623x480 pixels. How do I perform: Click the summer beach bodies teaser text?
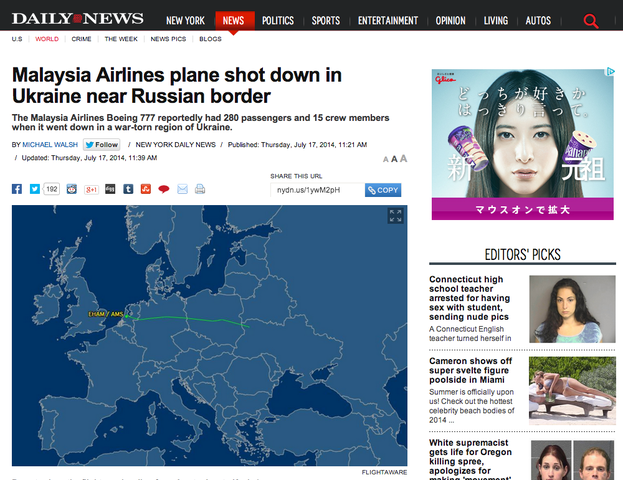(472, 406)
